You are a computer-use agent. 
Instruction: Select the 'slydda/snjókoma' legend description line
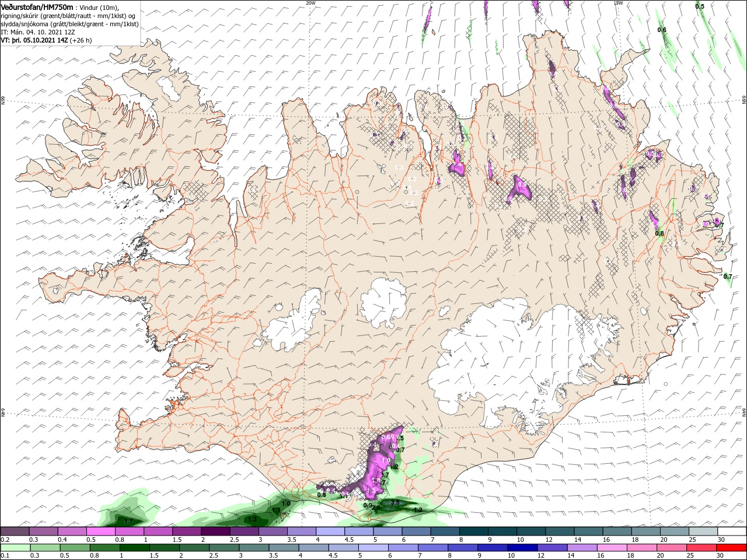69,24
